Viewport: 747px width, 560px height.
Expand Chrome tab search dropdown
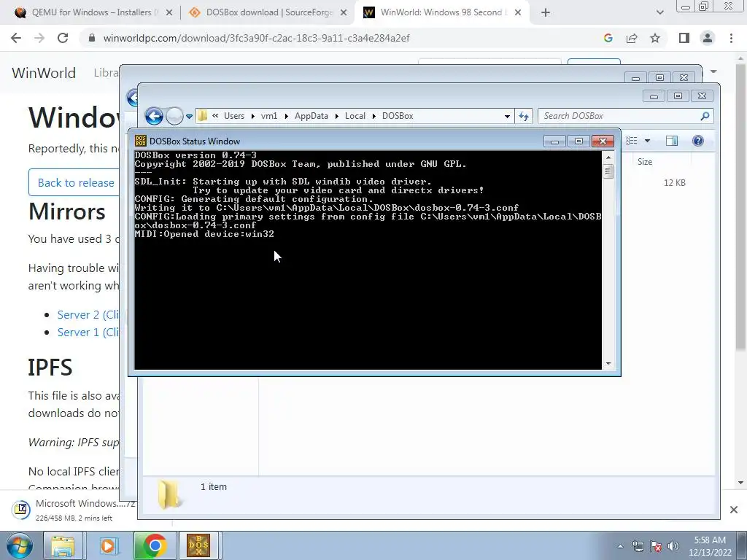click(x=659, y=13)
